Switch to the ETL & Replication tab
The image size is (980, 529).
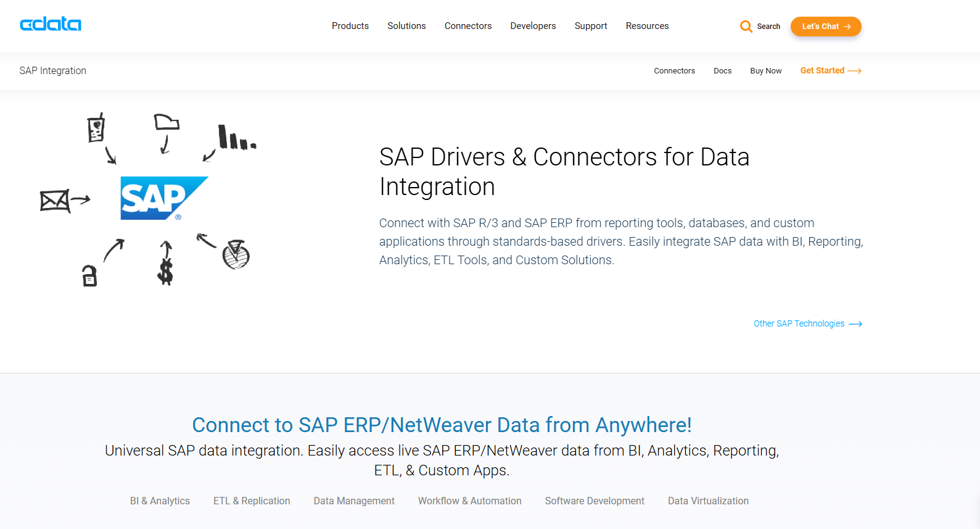pyautogui.click(x=252, y=501)
